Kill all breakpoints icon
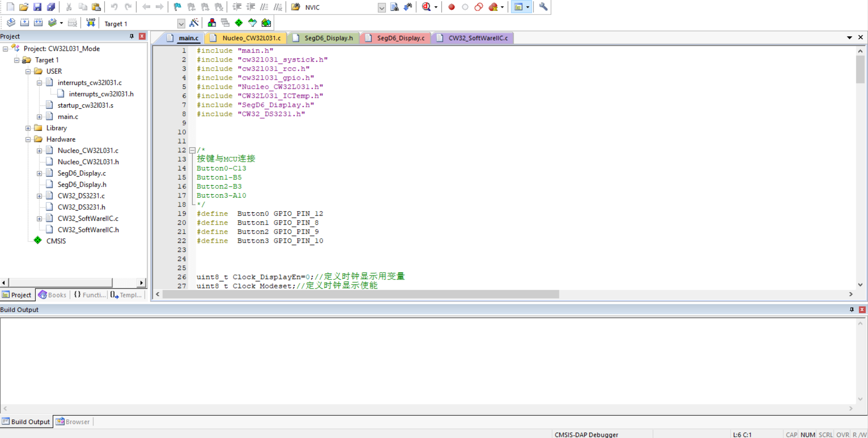The width and height of the screenshot is (868, 438). (493, 7)
